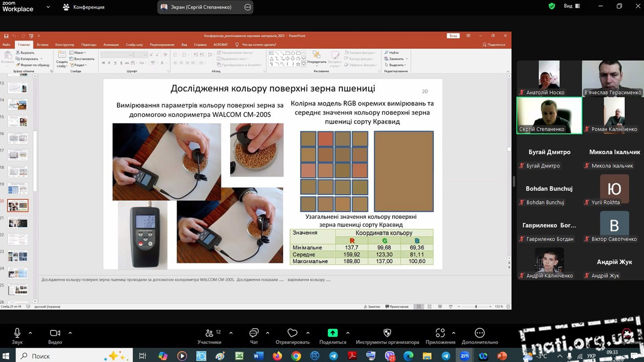Open the Participants list
This screenshot has width=644, height=362.
[x=209, y=336]
